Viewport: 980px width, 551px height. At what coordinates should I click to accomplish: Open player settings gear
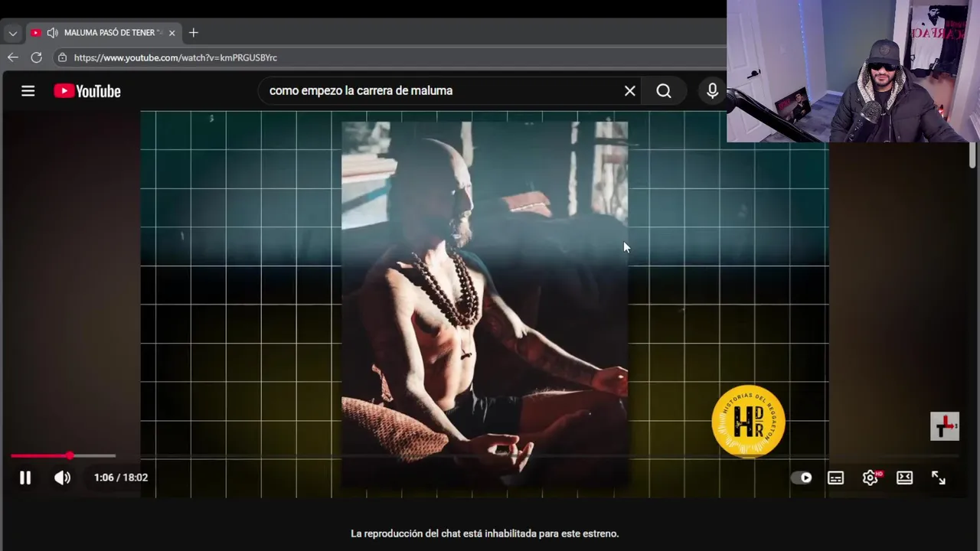[871, 478]
